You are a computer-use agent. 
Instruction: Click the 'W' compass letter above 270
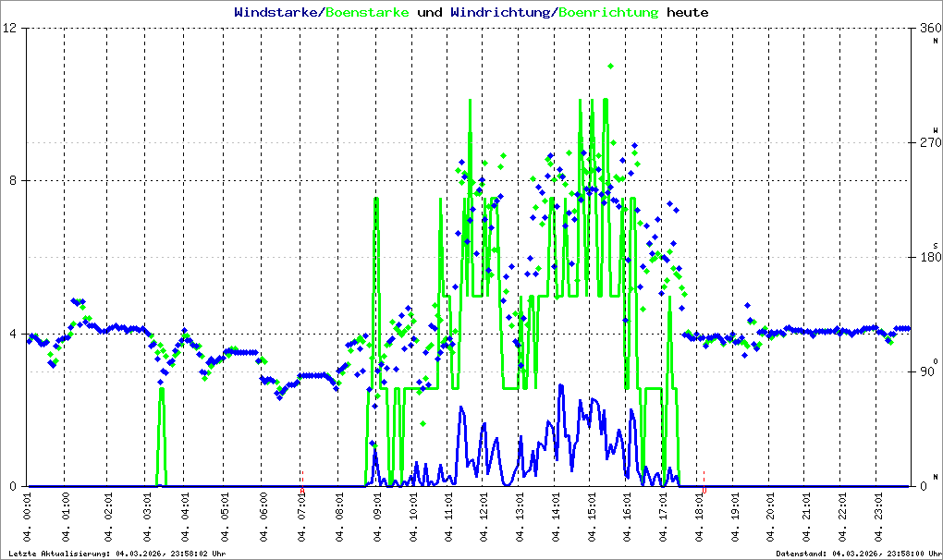pos(936,129)
